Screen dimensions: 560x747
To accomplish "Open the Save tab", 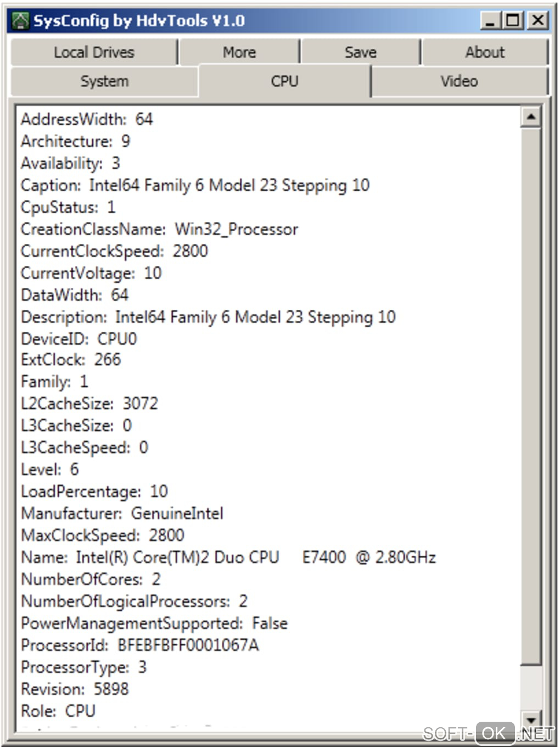I will (x=361, y=52).
